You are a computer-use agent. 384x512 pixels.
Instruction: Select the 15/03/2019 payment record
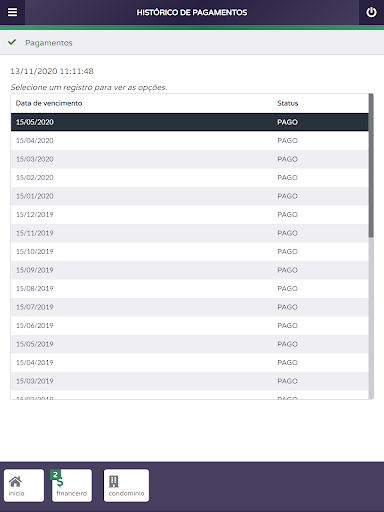click(190, 381)
